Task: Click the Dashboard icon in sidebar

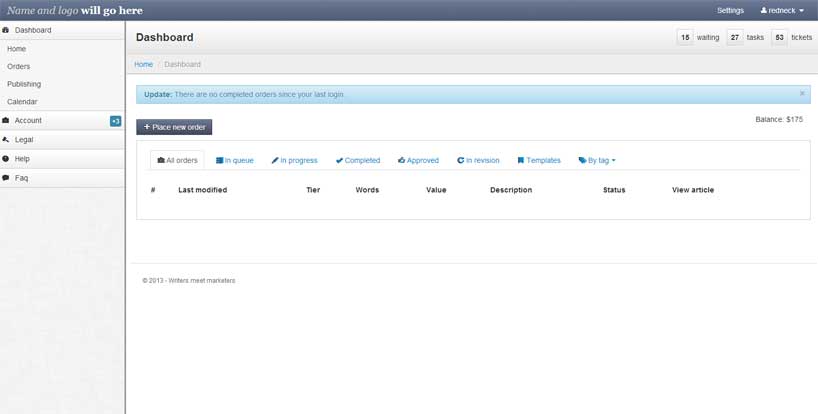Action: pos(6,31)
